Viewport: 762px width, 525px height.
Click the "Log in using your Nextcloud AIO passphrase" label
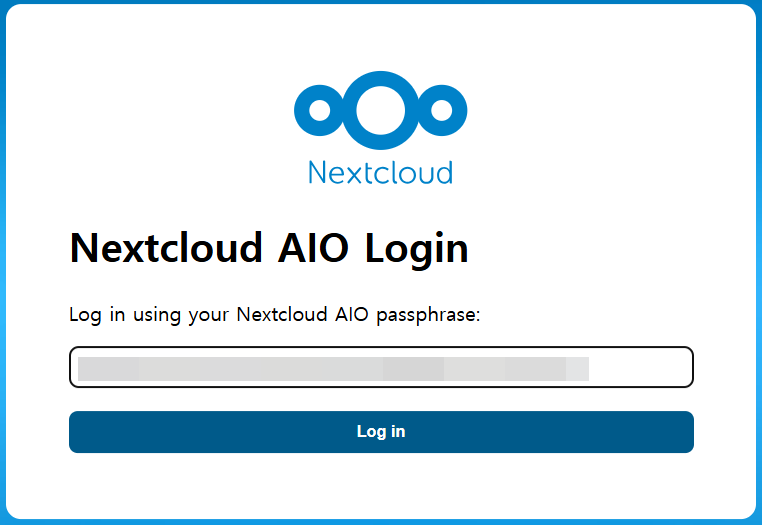pos(275,315)
